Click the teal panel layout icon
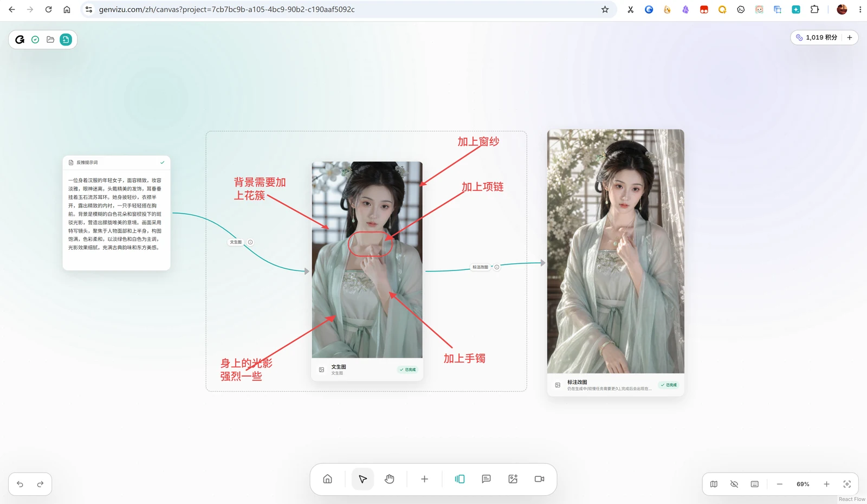867x504 pixels. (460, 479)
